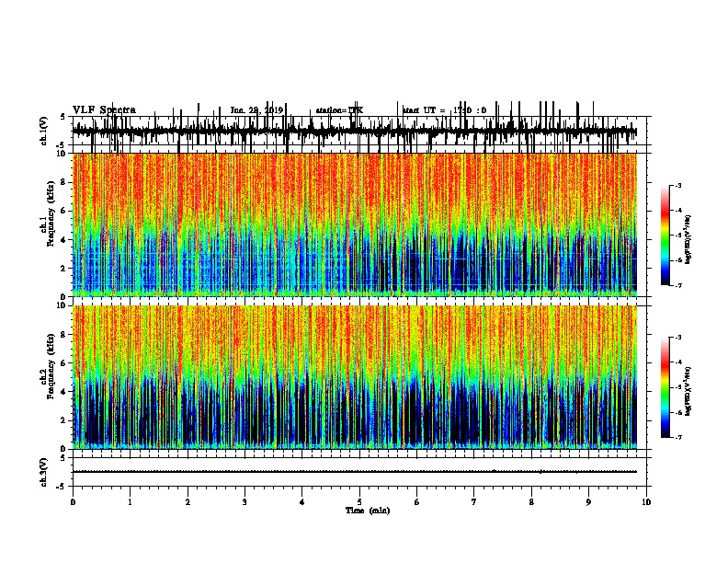Click the 4 kHz tick on ch.1 frequency axis
The image size is (728, 563).
[63, 240]
